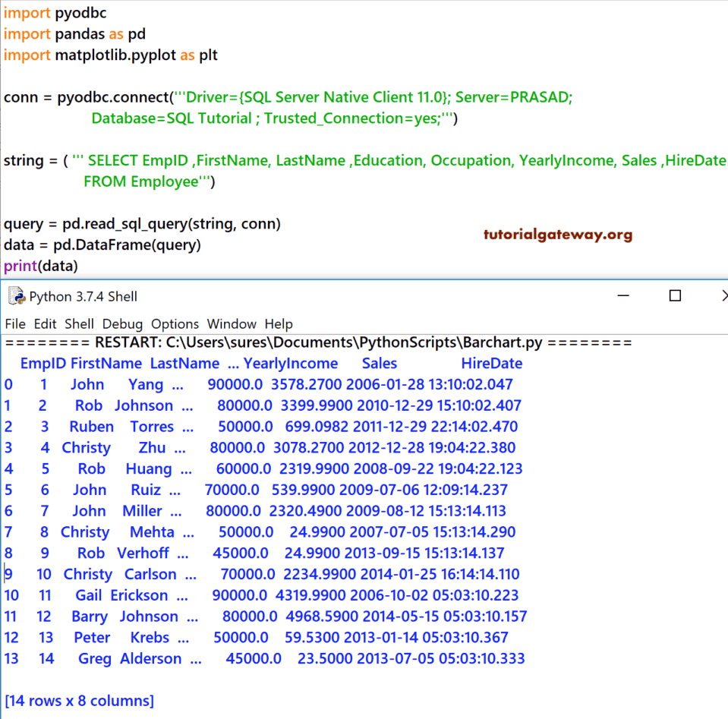Click the 'conn = pyodbc.connect' line

coord(288,97)
